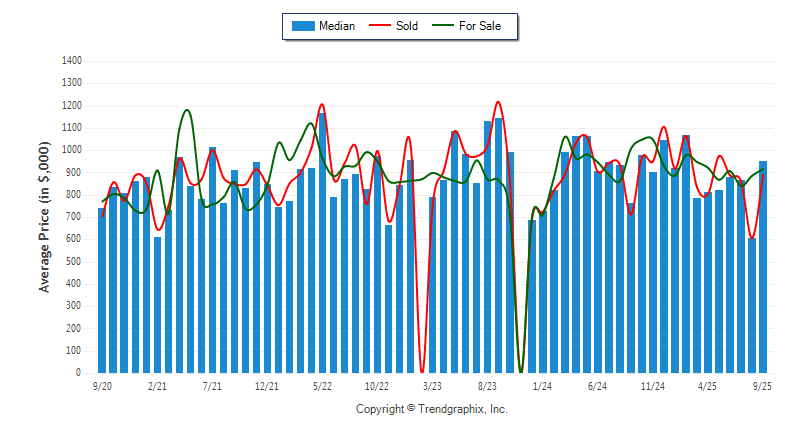Select the 5/22 x-axis date label
The height and width of the screenshot is (434, 800).
click(322, 385)
